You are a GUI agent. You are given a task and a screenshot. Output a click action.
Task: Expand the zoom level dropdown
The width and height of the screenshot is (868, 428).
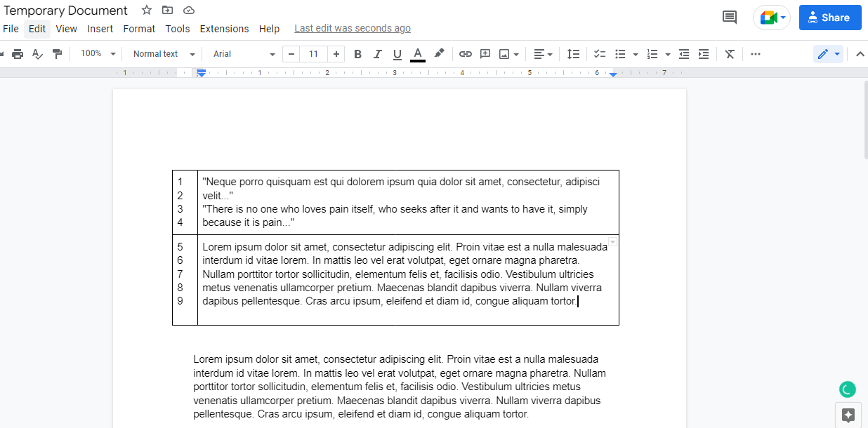[x=96, y=53]
